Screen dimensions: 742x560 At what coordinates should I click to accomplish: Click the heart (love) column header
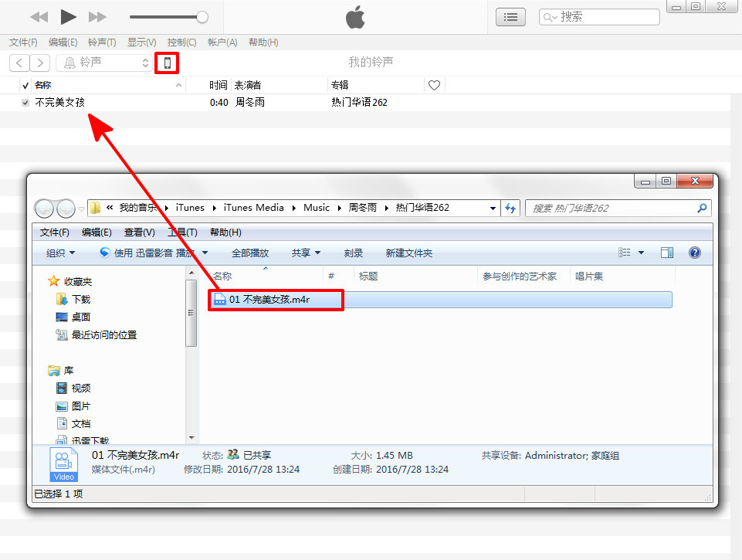[434, 85]
